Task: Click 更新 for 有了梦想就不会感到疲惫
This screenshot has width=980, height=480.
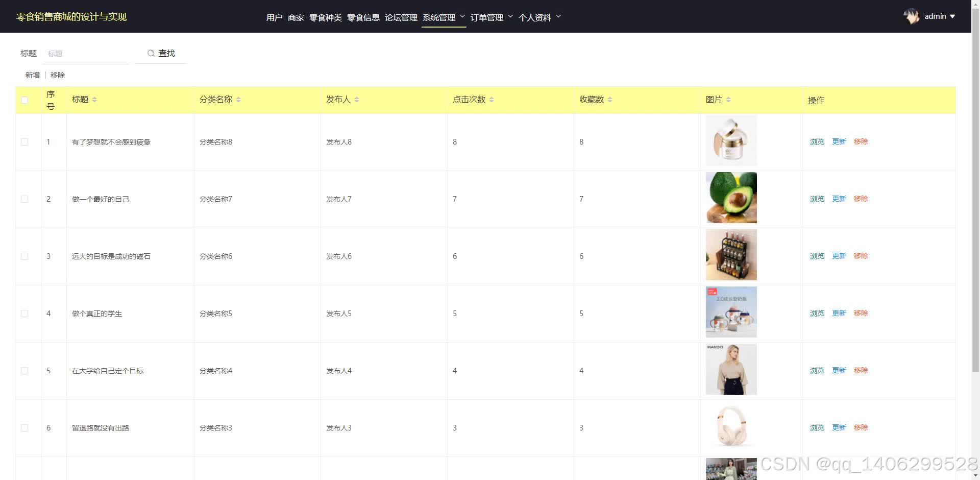Action: tap(839, 141)
